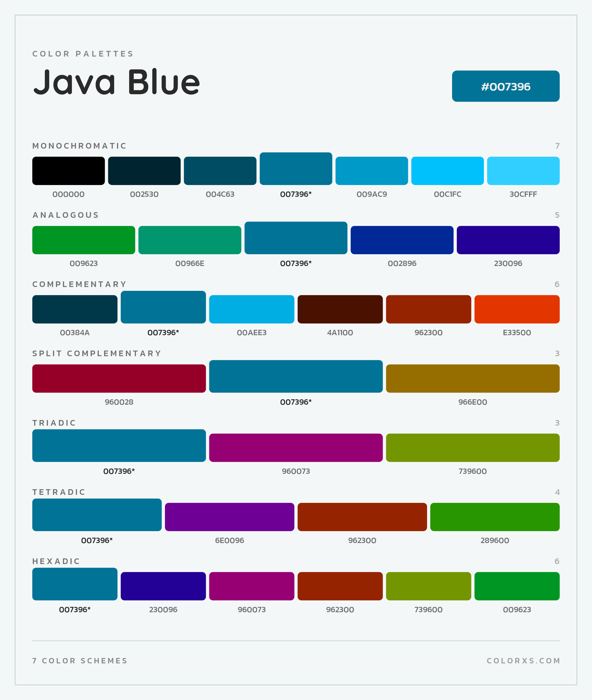Click the MONOCHROMATIC section heading
Screen dimensions: 592x700
click(79, 146)
